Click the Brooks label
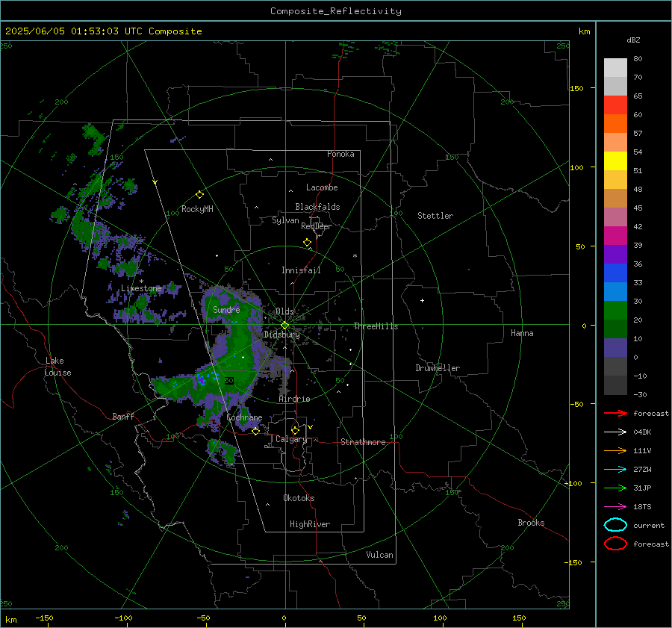Viewport: 672px width, 628px height. pyautogui.click(x=531, y=523)
